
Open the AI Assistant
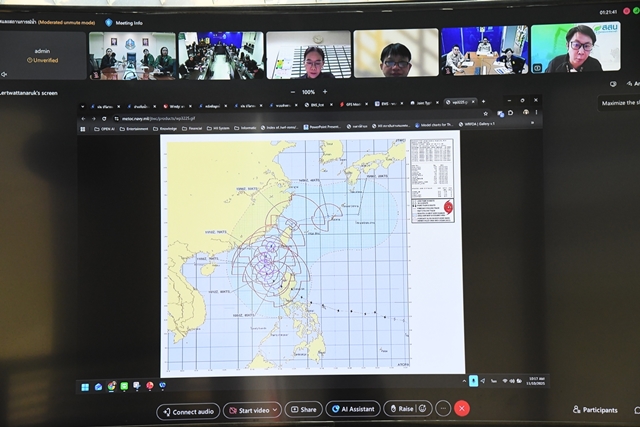(353, 409)
